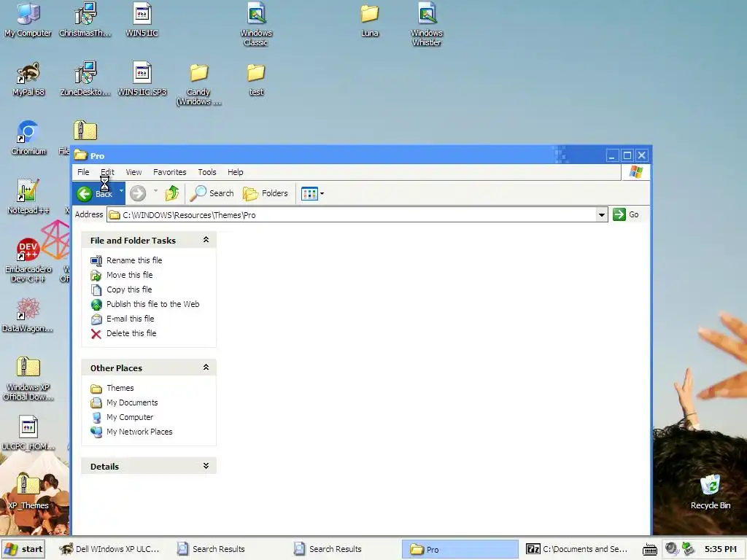The image size is (747, 560).
Task: Open the Tools menu
Action: [207, 172]
